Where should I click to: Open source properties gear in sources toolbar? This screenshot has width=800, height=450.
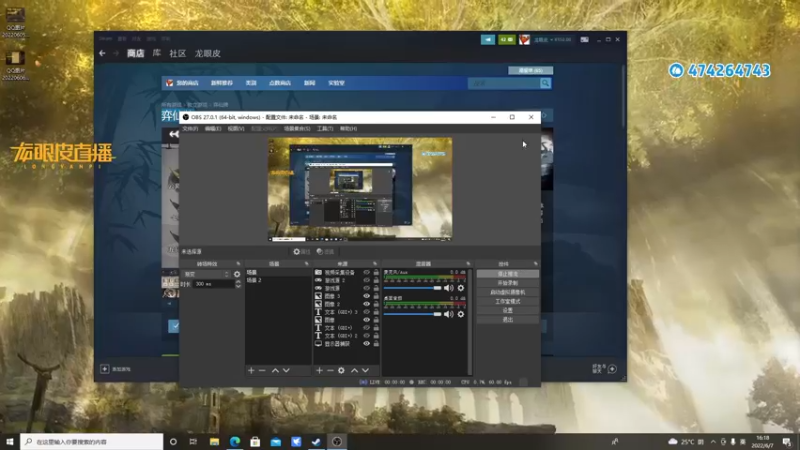341,370
